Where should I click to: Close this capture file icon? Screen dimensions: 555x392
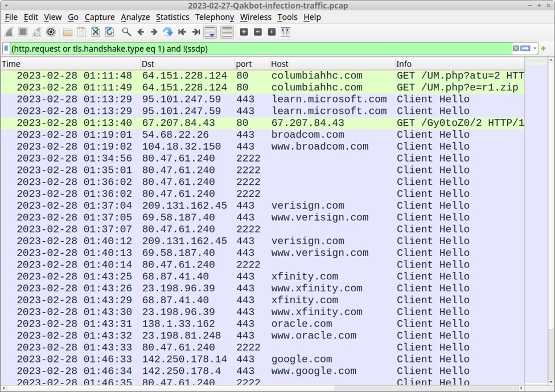point(96,32)
